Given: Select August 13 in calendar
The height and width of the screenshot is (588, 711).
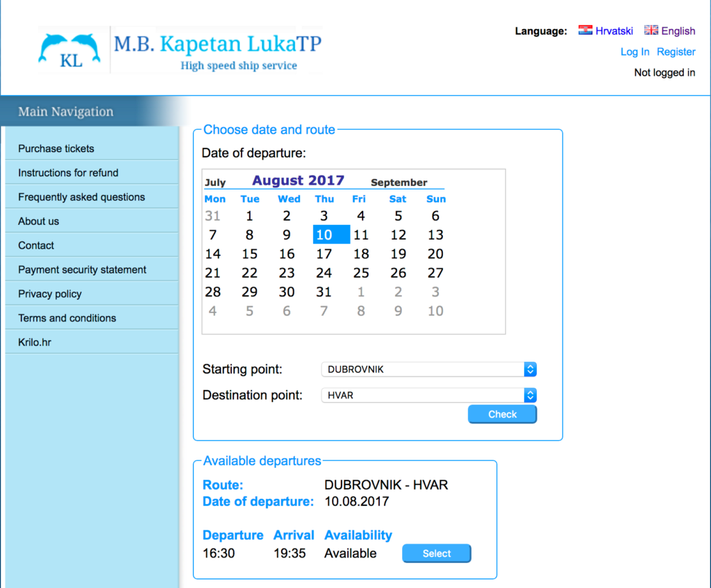Looking at the screenshot, I should pos(435,235).
